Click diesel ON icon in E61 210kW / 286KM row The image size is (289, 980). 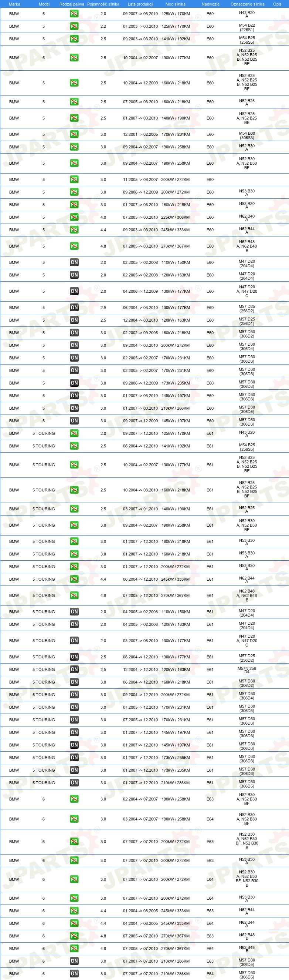point(74,783)
